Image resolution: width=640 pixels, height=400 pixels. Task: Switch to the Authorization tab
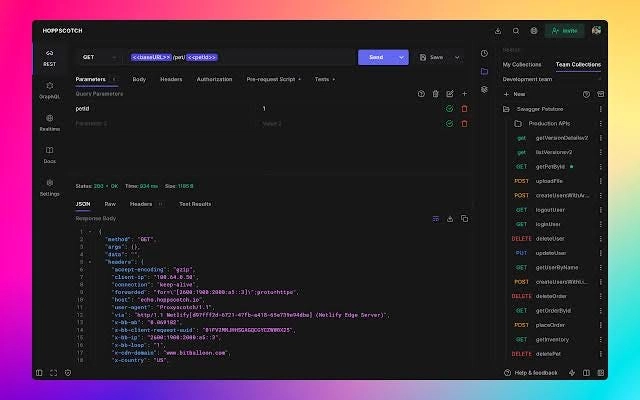tap(214, 79)
